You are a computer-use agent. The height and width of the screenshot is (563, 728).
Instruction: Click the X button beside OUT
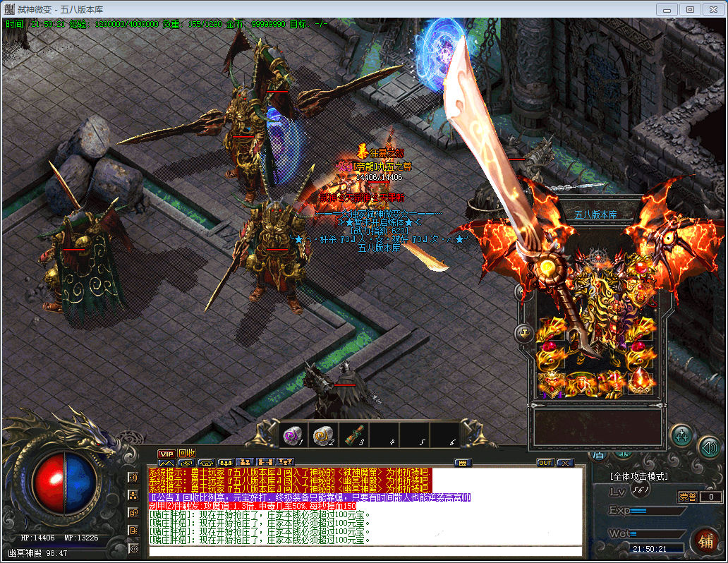click(565, 463)
